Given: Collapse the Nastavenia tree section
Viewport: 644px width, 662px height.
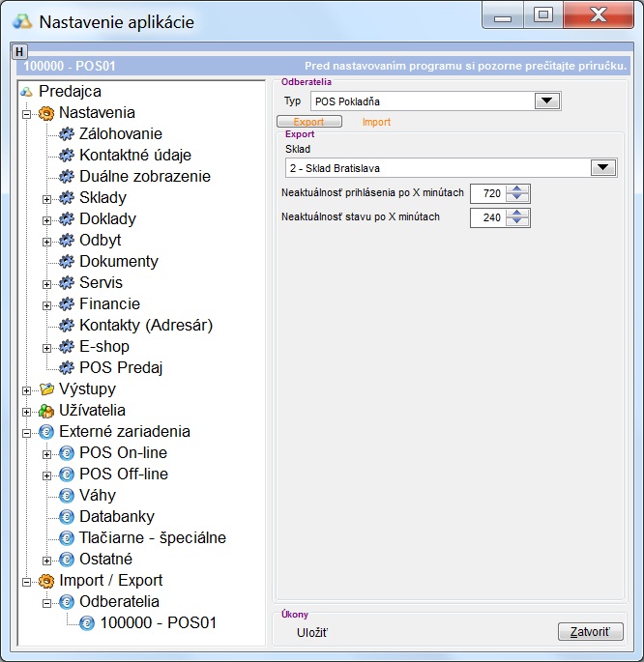Looking at the screenshot, I should click(x=26, y=113).
